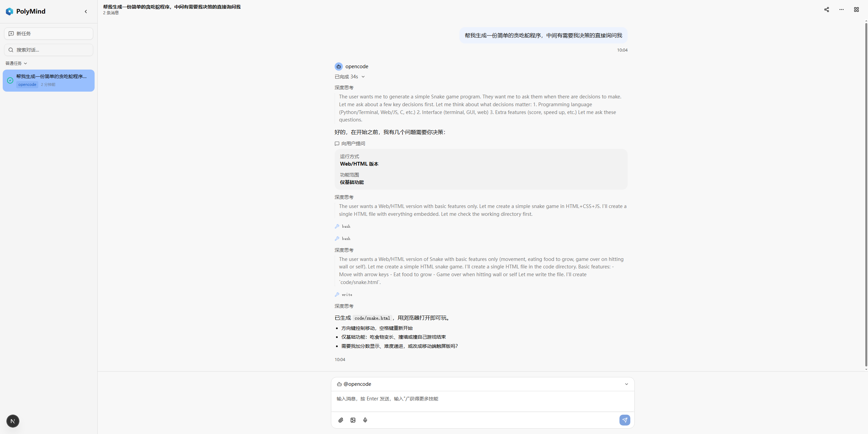Expand the second bash tool call

(x=342, y=239)
